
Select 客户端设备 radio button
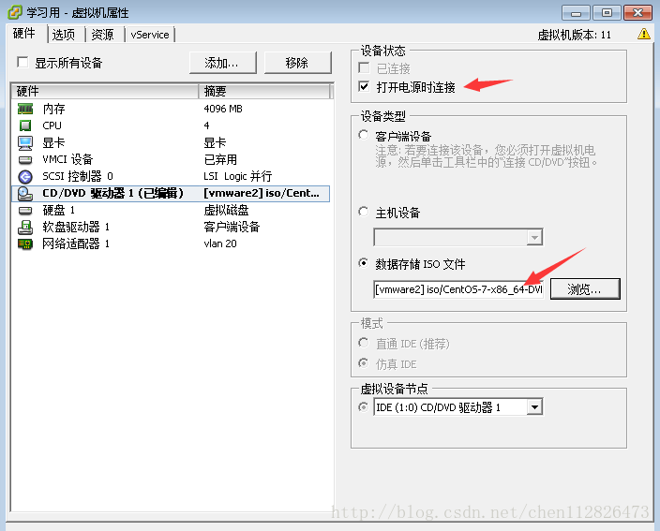point(363,135)
